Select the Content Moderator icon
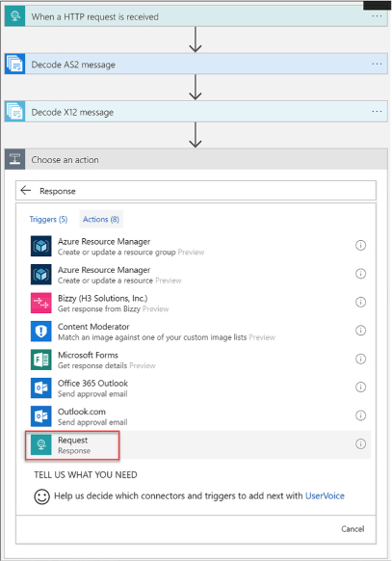 [x=41, y=331]
